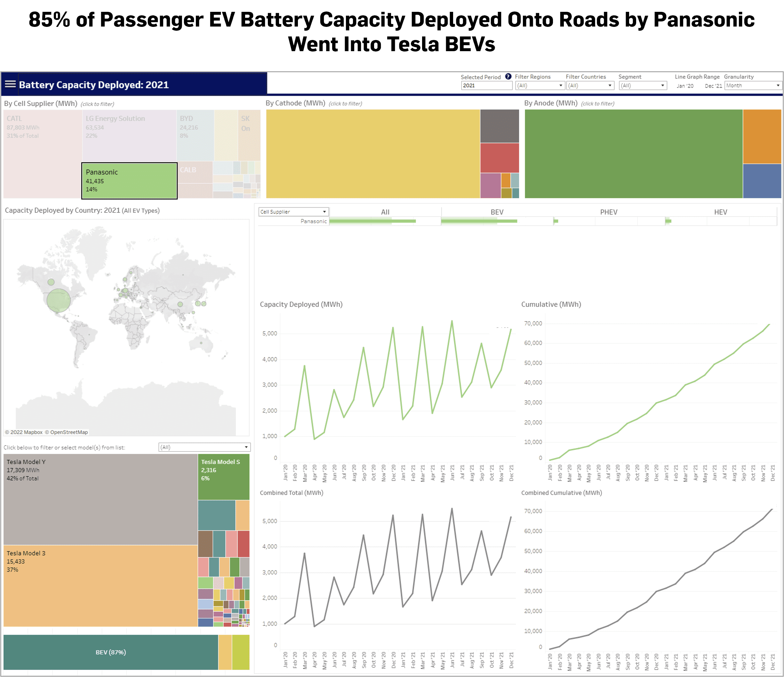Click the Combined Cumulative (MWh) chart title
This screenshot has width=784, height=677.
(x=562, y=492)
